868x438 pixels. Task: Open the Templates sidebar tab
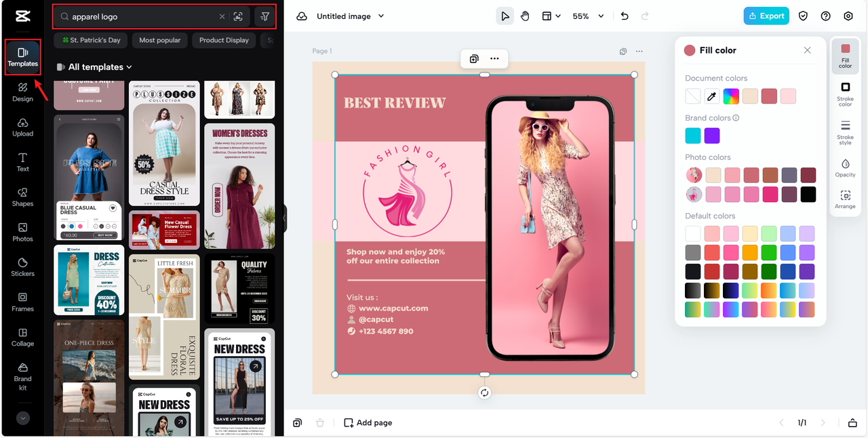(x=22, y=57)
